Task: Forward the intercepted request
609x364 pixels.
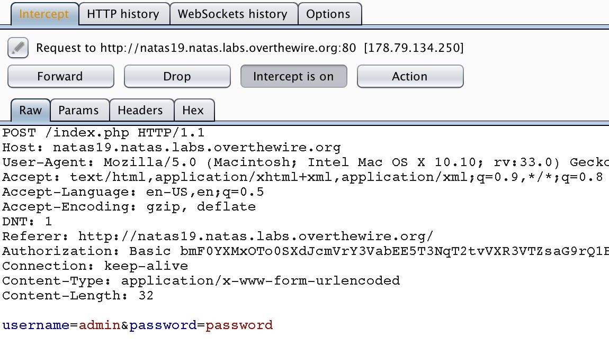Action: [x=60, y=76]
